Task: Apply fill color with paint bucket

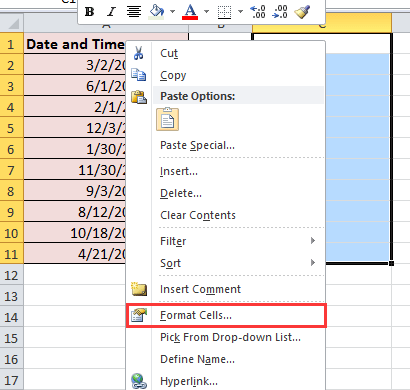Action: click(x=157, y=12)
